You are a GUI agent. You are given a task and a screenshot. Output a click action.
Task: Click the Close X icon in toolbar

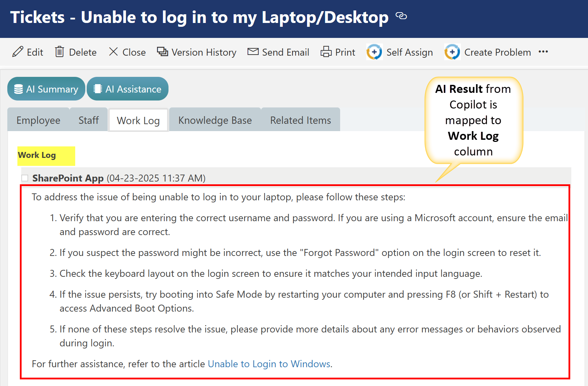pos(113,52)
